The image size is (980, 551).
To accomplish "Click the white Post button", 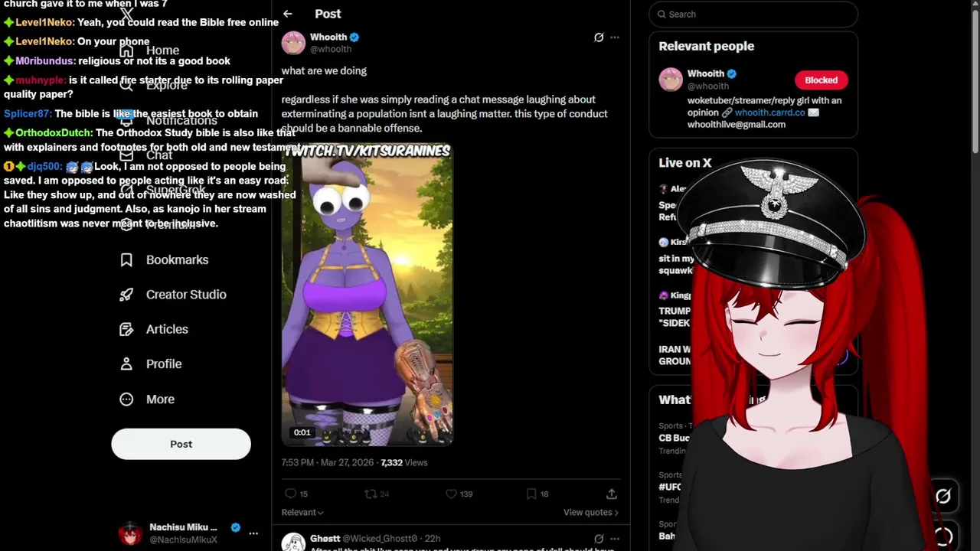I will pos(181,444).
